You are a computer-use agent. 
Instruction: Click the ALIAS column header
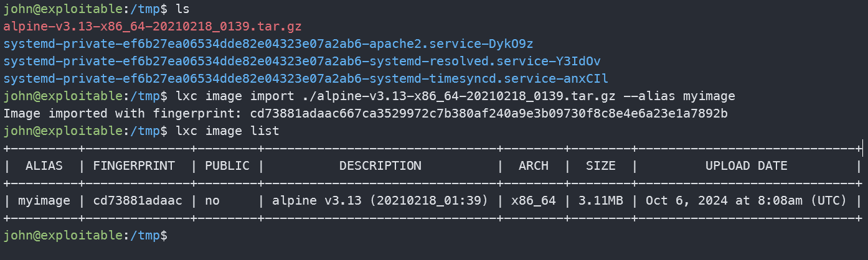point(44,166)
